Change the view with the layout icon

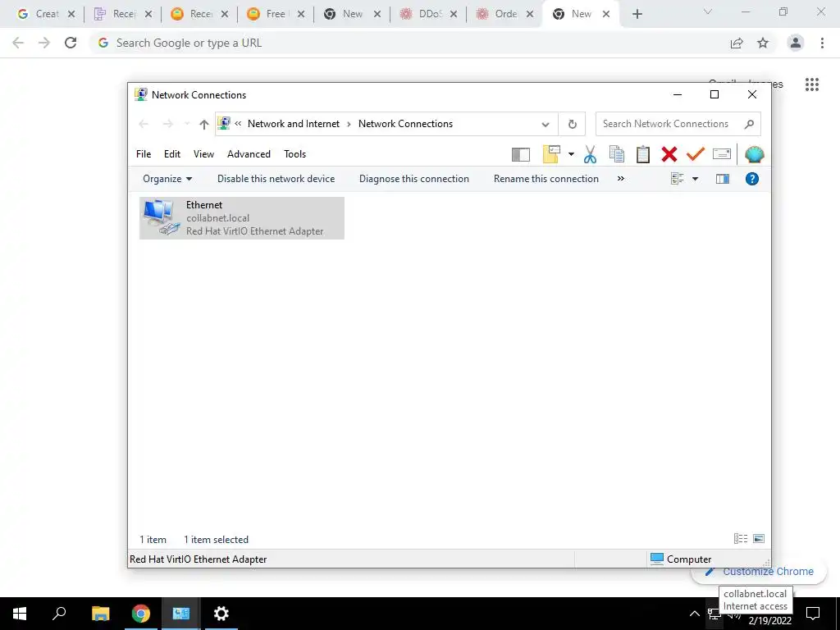677,179
